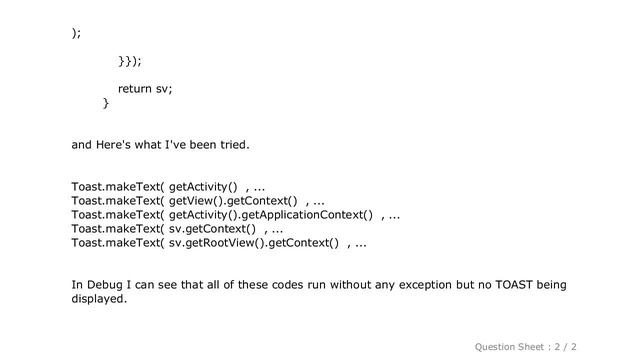640x360 pixels.
Task: Click the "return sv;" code line
Action: click(x=145, y=89)
